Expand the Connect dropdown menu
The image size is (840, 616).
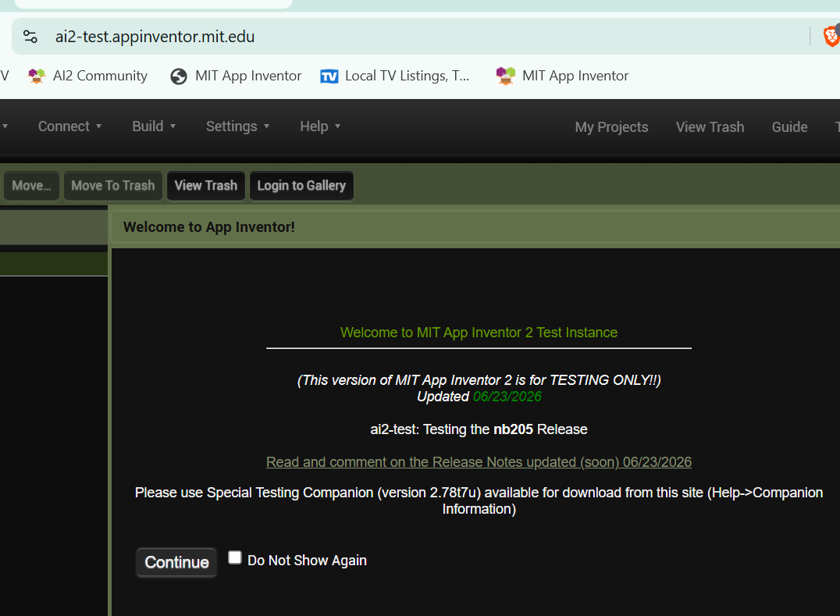(x=69, y=126)
